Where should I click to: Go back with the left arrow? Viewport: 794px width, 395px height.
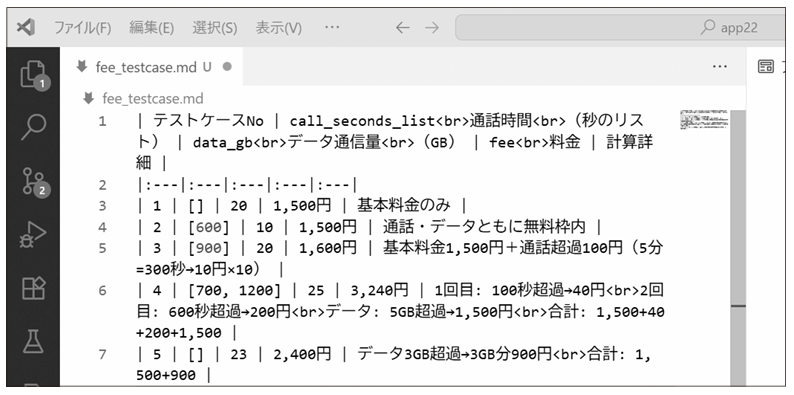point(402,27)
